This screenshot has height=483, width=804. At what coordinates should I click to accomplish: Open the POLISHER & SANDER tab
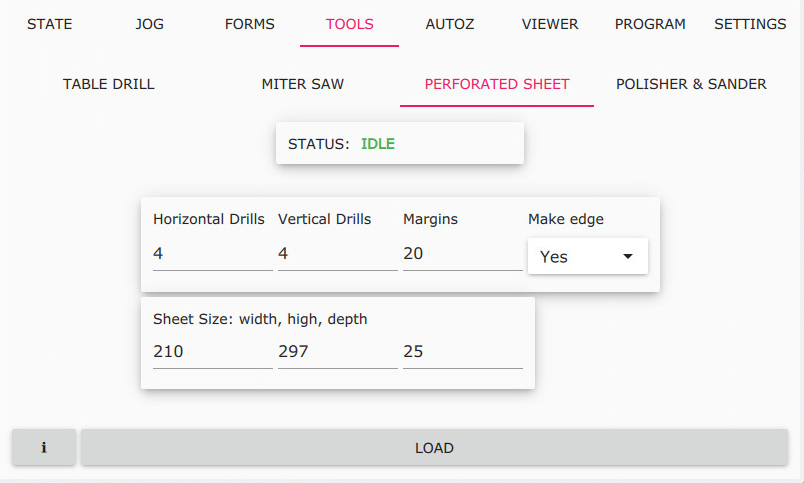tap(691, 84)
